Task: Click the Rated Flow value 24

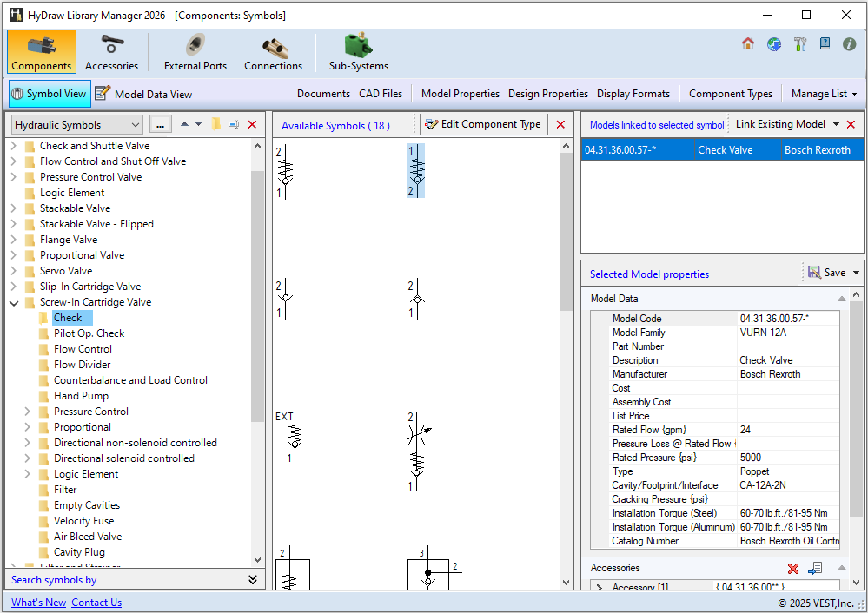Action: tap(788, 430)
